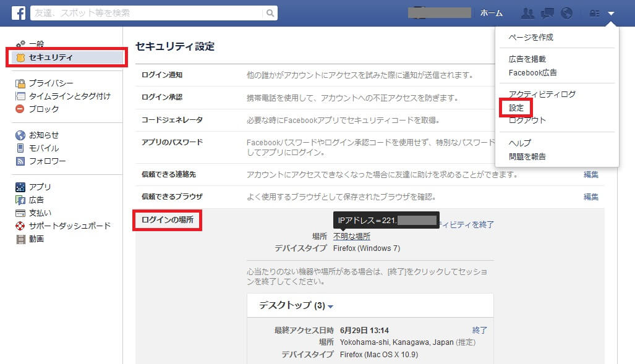Select ページを作成 from account menu
Screen dimensions: 635x364
(531, 37)
